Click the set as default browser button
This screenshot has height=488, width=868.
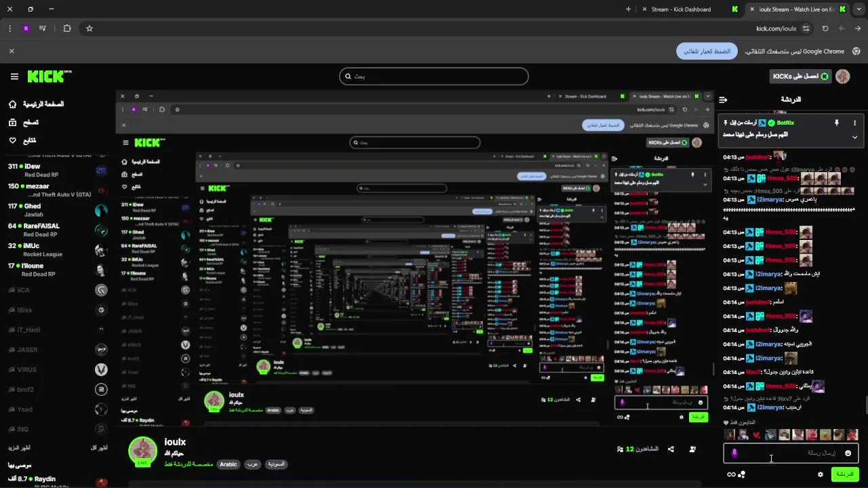point(707,52)
